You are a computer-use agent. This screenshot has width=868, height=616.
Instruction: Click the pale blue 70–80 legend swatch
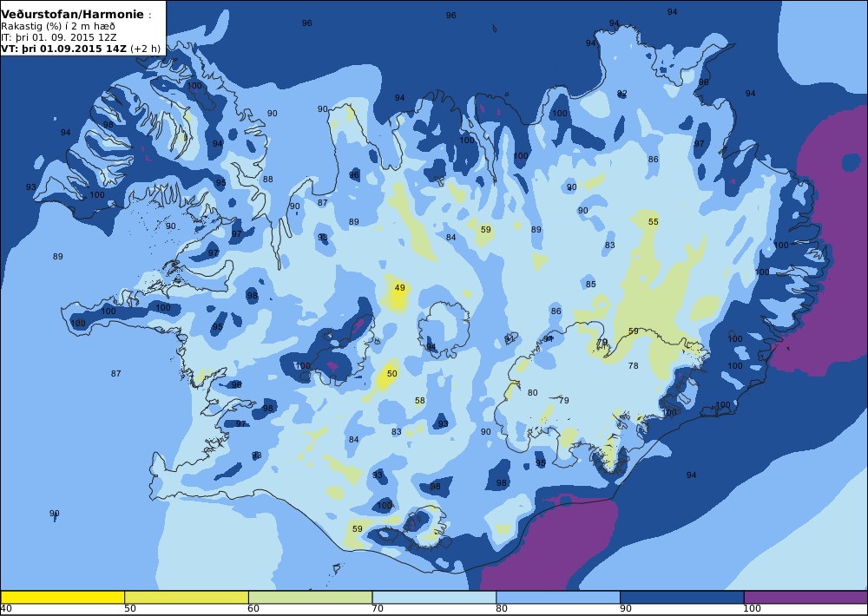pos(434,597)
